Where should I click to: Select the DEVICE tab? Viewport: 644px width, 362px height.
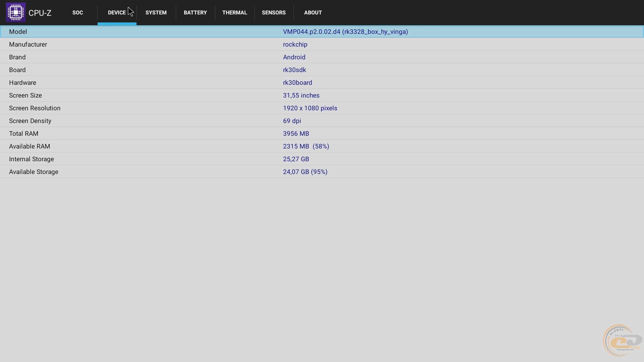(117, 12)
